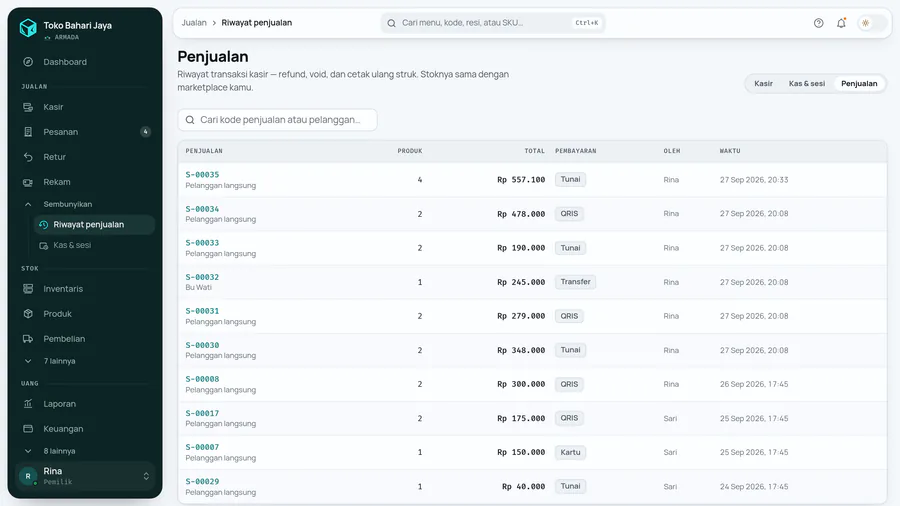Click the Tunai badge on S-00033
This screenshot has height=506, width=900.
(x=570, y=248)
